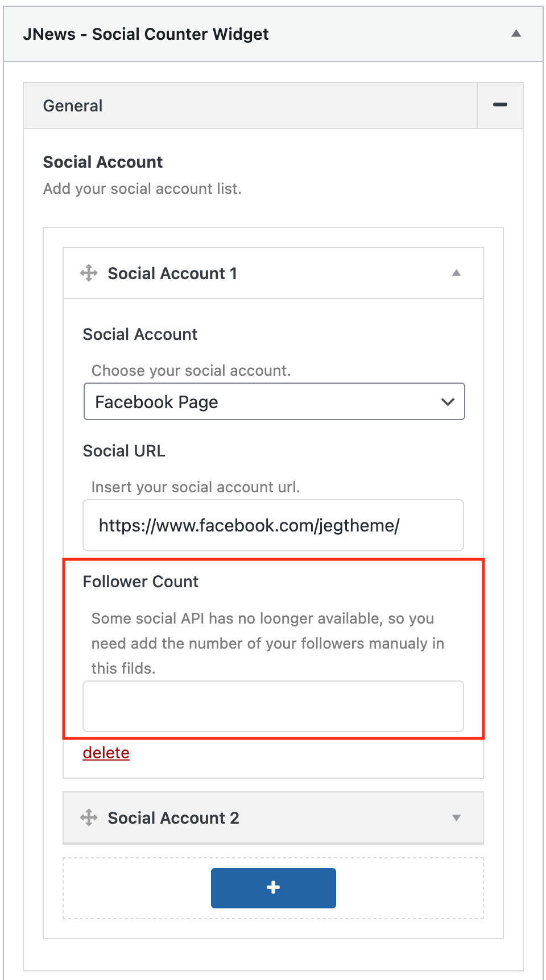Collapse the JNews Social Counter Widget arrow

516,34
